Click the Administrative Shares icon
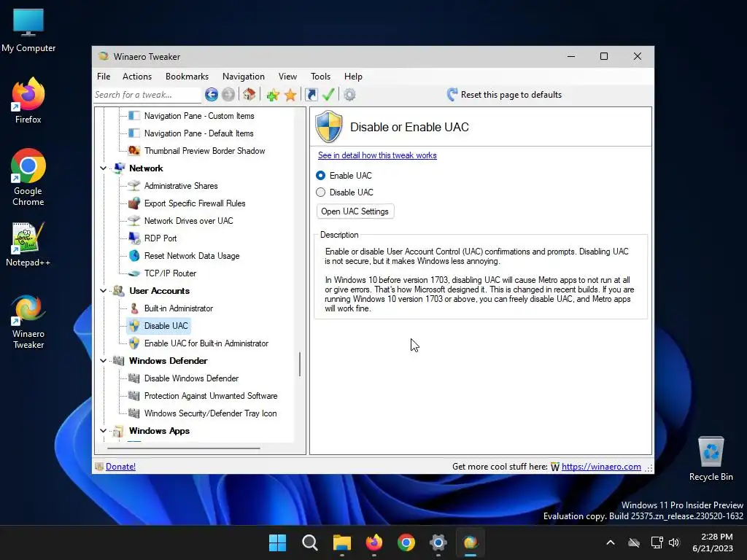This screenshot has width=747, height=560. pos(134,186)
